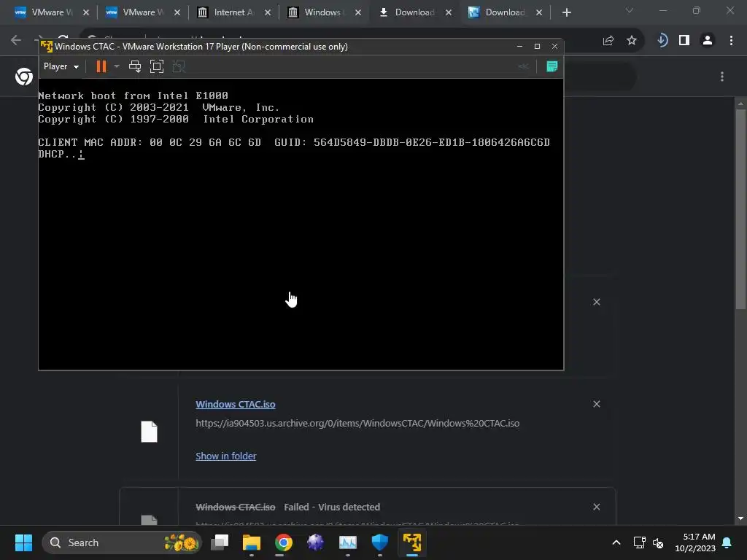This screenshot has width=747, height=560.
Task: Open Chrome tab search dropdown
Action: (630, 10)
